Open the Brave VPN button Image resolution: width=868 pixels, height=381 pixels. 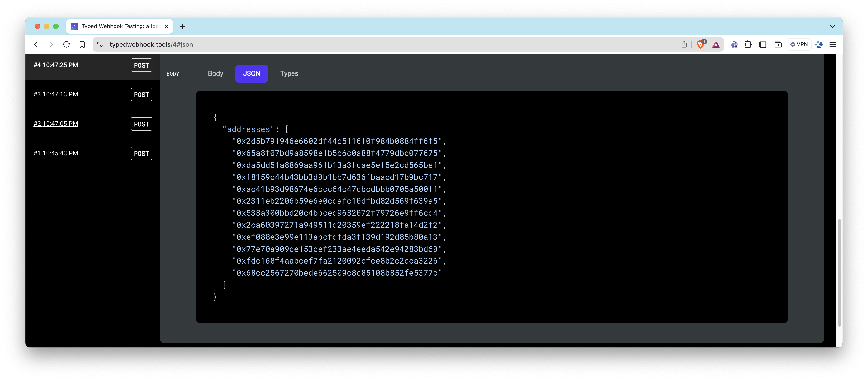point(799,44)
